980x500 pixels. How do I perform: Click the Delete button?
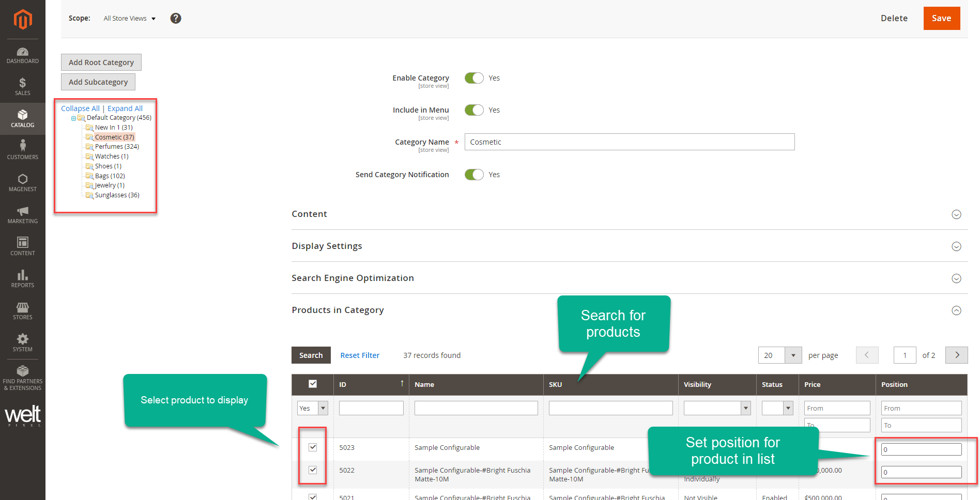coord(894,18)
